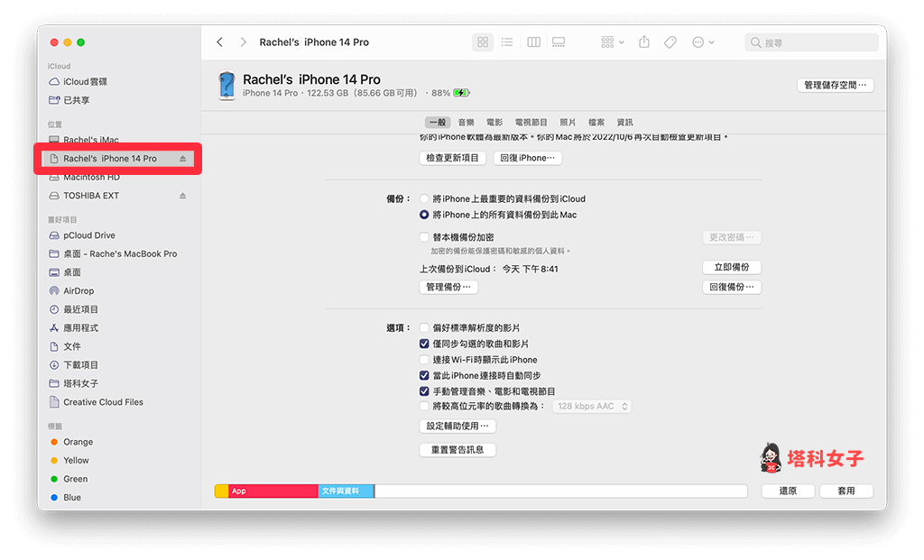This screenshot has height=560, width=924.
Task: Open 應用程式 in sidebar
Action: click(x=80, y=328)
